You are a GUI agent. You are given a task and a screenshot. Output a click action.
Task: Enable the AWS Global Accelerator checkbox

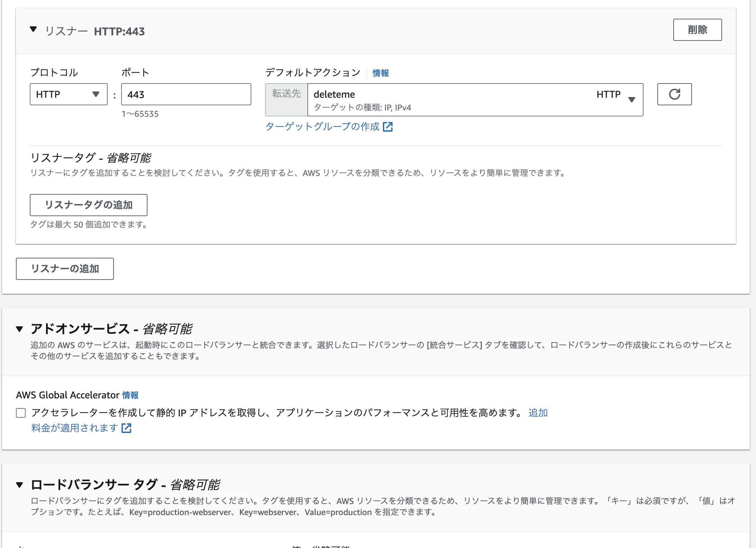coord(21,413)
